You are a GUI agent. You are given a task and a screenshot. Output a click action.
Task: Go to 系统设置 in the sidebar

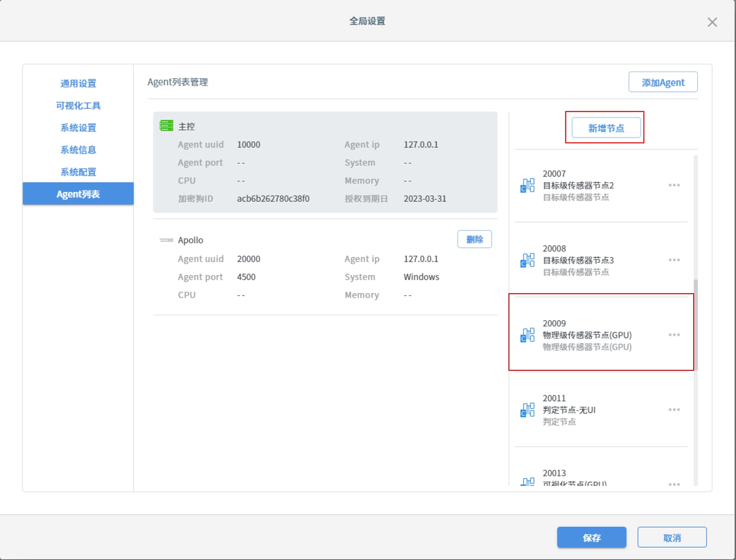point(78,127)
